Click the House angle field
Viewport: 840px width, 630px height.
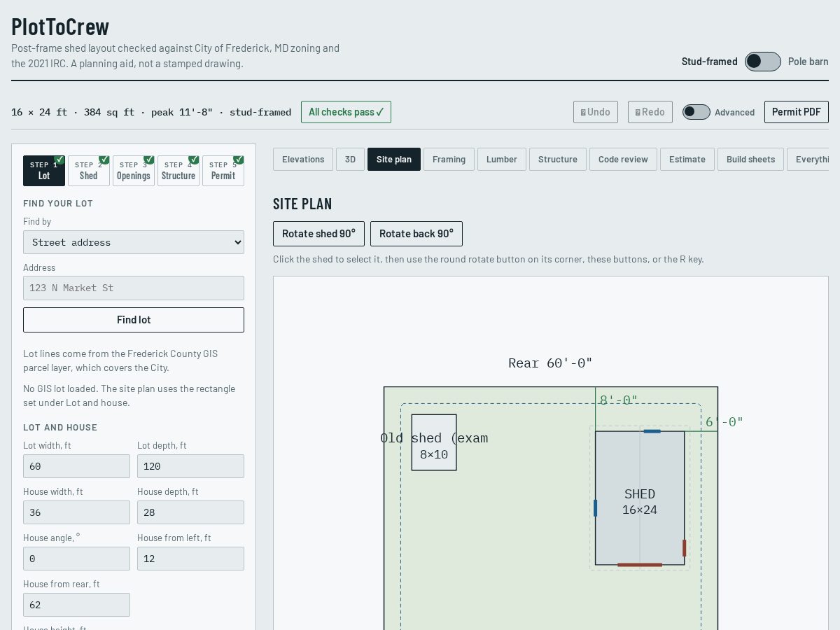[x=76, y=559]
